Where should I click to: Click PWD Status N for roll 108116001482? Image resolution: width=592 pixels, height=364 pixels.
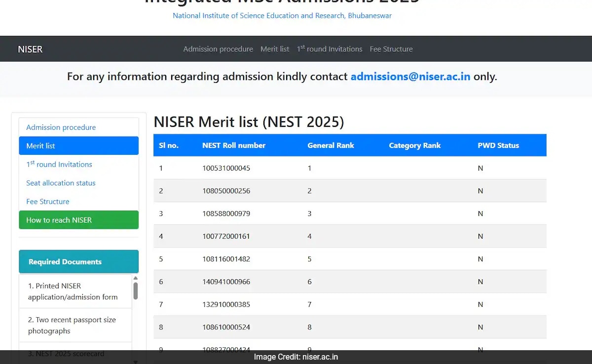480,259
